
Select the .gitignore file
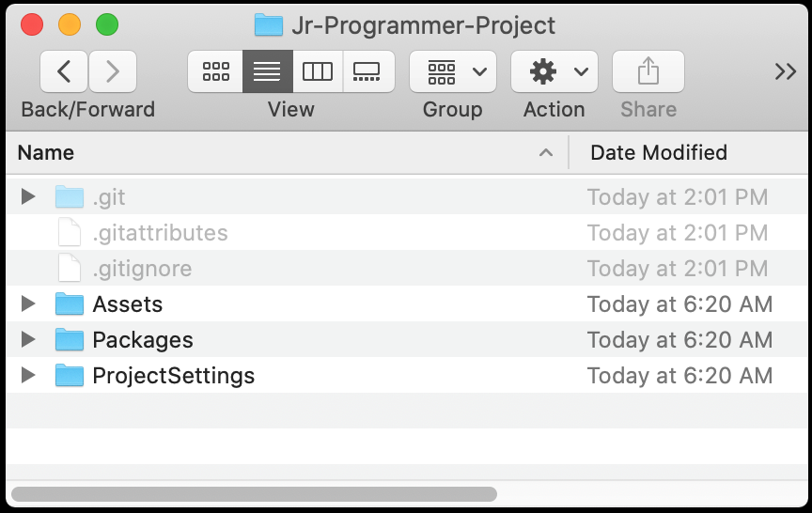pyautogui.click(x=407, y=268)
